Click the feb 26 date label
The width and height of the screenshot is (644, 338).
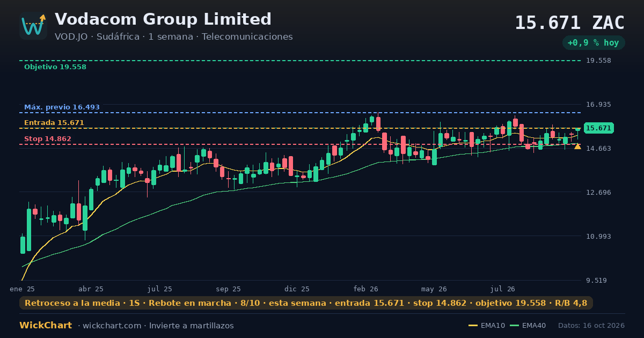tap(366, 289)
